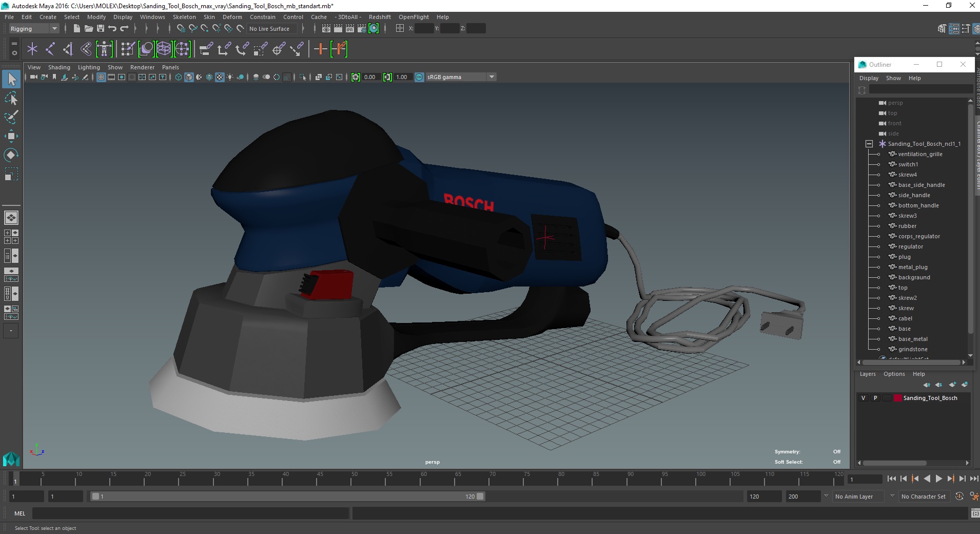The width and height of the screenshot is (980, 534).
Task: Click Maya home logo icon
Action: pyautogui.click(x=11, y=458)
